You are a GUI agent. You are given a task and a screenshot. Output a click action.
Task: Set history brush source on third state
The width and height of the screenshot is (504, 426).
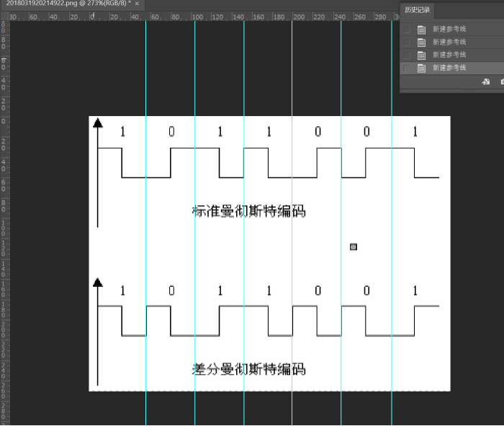click(x=407, y=56)
